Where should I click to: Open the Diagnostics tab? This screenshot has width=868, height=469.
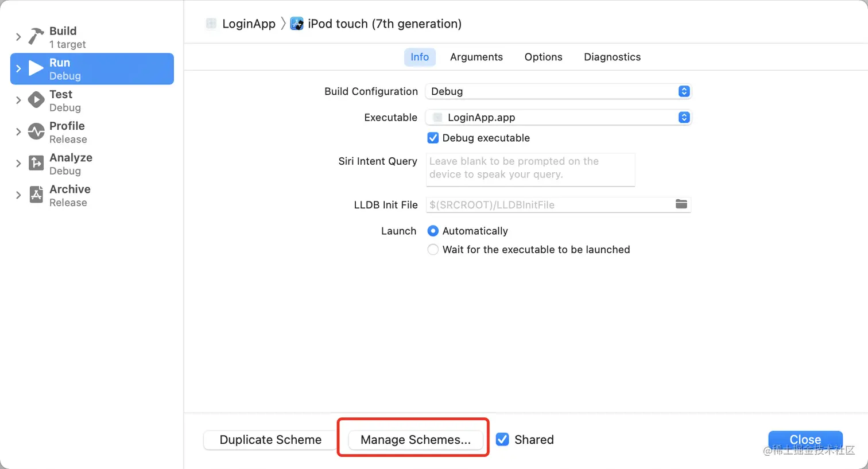pyautogui.click(x=612, y=57)
